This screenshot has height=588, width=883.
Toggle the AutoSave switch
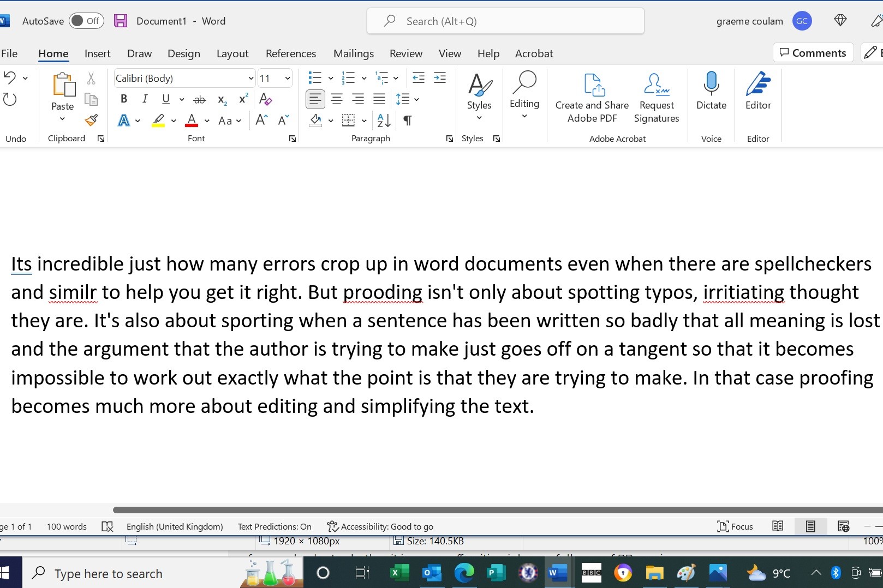point(86,21)
